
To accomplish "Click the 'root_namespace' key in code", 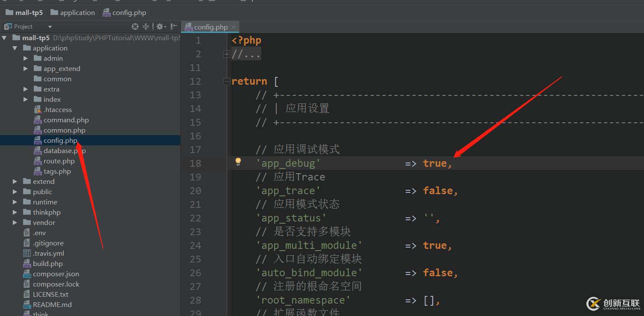I will point(303,300).
